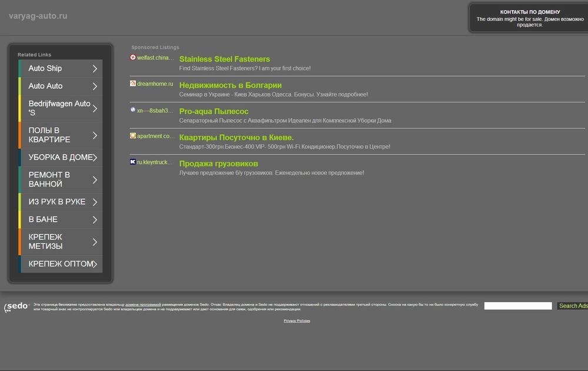Open the Stainless Steel Fasteners listing
Viewport: 588px width, 371px height.
(x=225, y=59)
